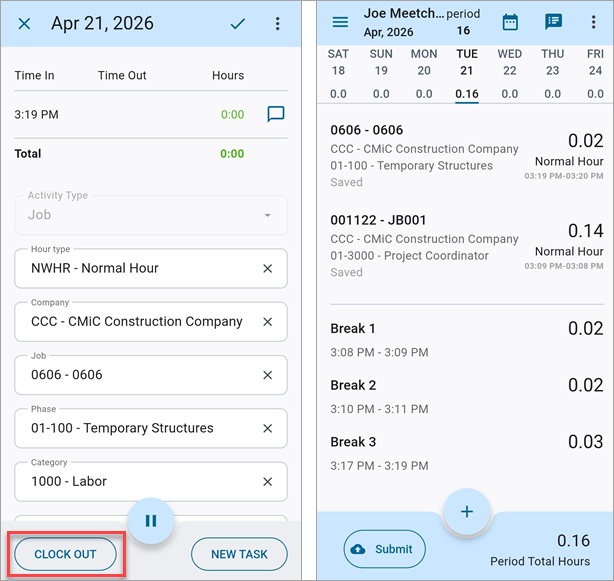The height and width of the screenshot is (581, 614).
Task: Open the Hour type NWHR field
Action: [x=151, y=269]
